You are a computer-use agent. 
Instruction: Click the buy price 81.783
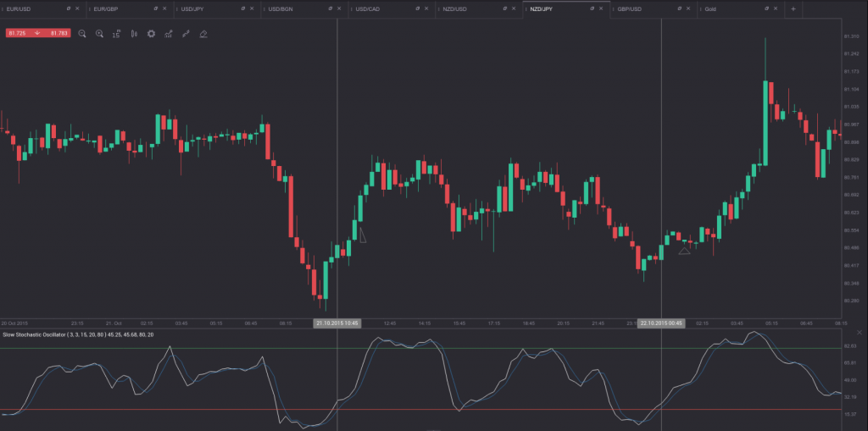[x=58, y=34]
